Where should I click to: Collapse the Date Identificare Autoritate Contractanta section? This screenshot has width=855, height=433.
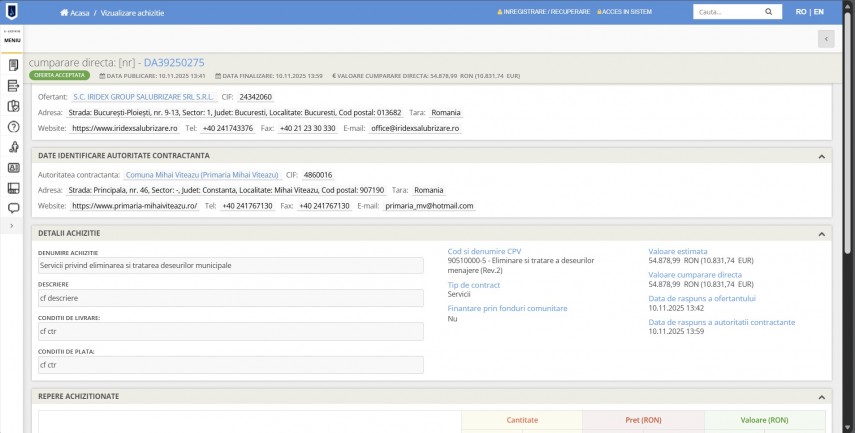point(821,156)
